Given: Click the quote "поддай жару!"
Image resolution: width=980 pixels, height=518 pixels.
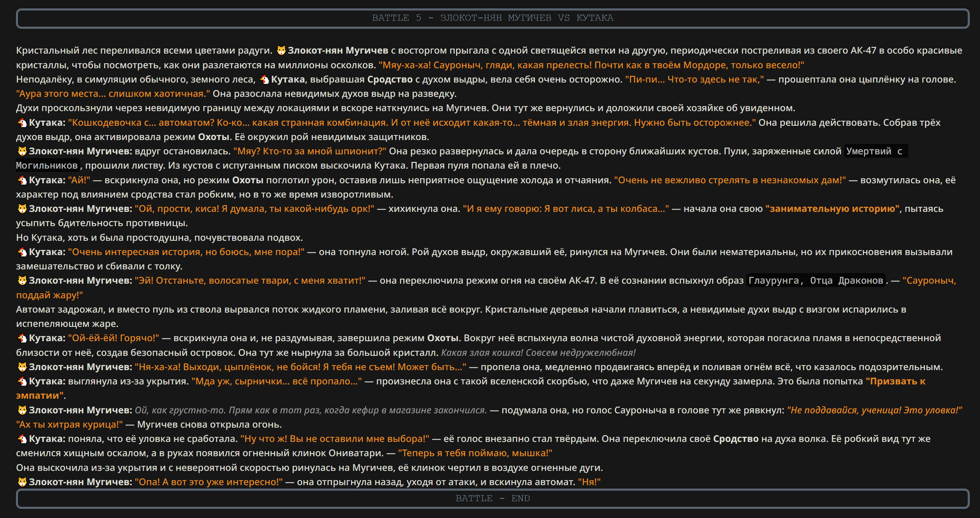Looking at the screenshot, I should click(49, 295).
